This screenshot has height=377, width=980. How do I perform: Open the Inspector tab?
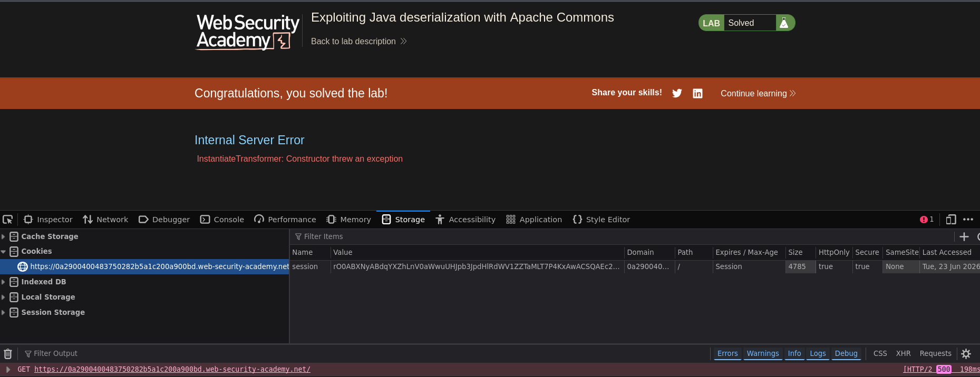(x=48, y=220)
